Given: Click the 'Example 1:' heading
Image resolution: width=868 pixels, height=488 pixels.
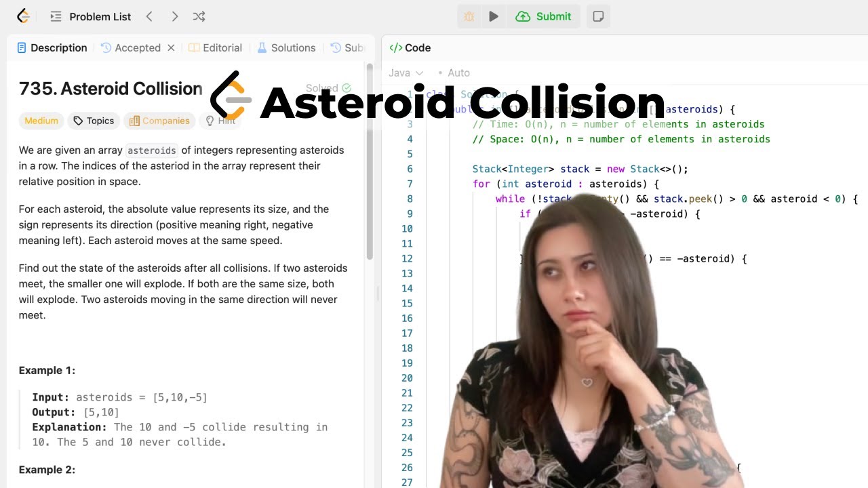Looking at the screenshot, I should coord(47,370).
